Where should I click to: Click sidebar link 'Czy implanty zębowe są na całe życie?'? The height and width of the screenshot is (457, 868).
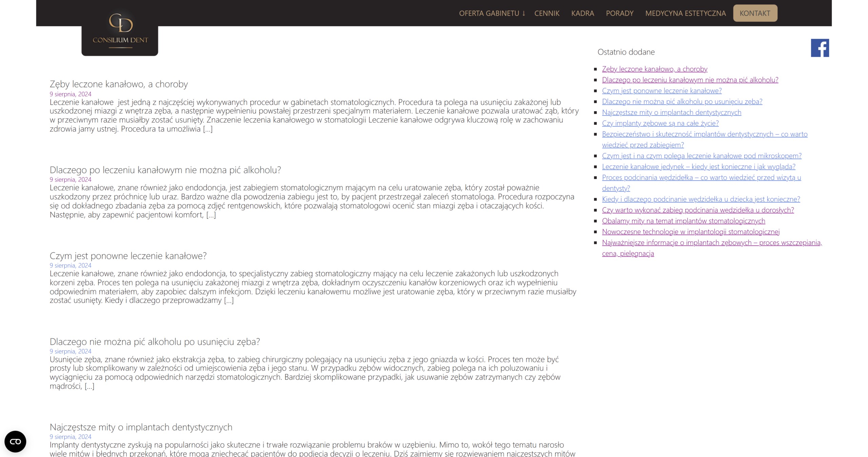point(660,123)
